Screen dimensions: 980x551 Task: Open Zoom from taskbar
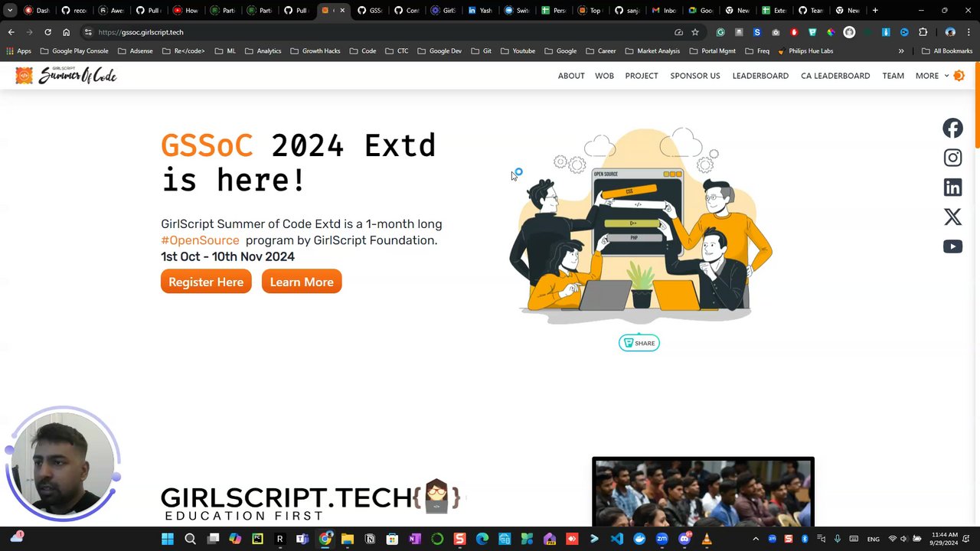(x=661, y=539)
